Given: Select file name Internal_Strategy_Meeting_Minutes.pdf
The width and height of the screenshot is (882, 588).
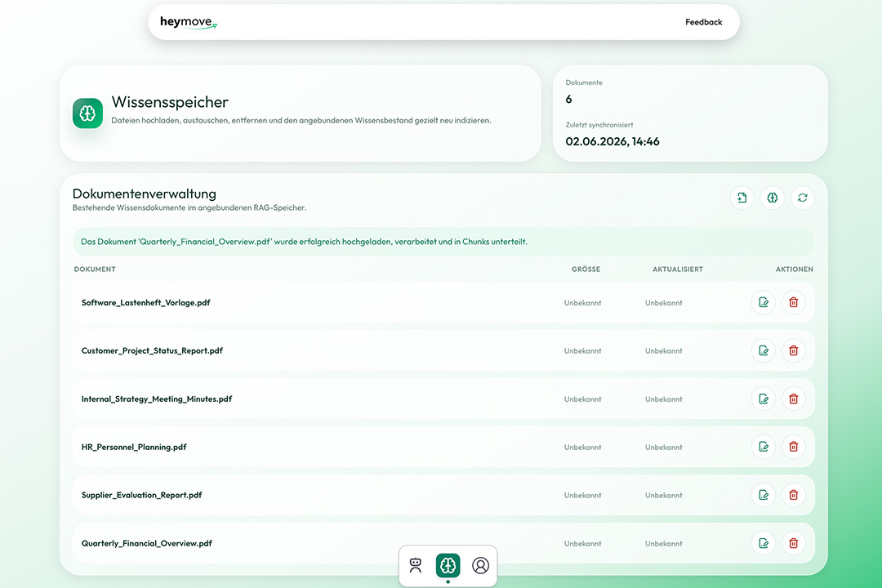Looking at the screenshot, I should click(x=156, y=399).
